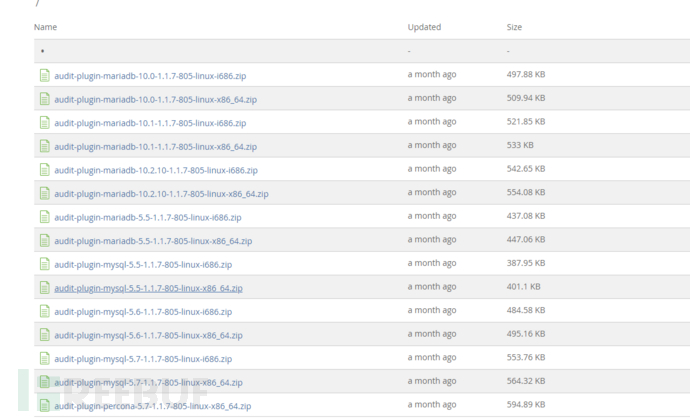
Task: Download audit-plugin-mariadb-10.0-1.1.7-805-linux-i686.zip
Action: [x=150, y=76]
